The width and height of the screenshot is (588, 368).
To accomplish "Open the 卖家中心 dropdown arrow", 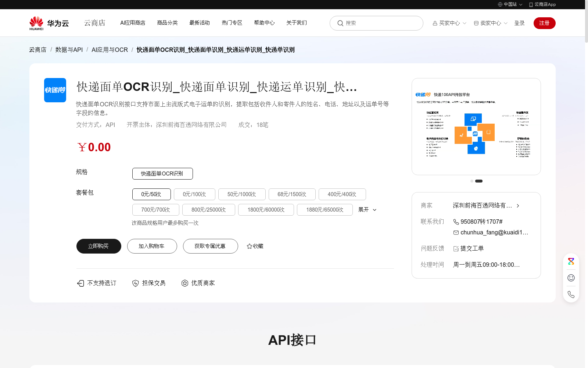I will click(506, 23).
